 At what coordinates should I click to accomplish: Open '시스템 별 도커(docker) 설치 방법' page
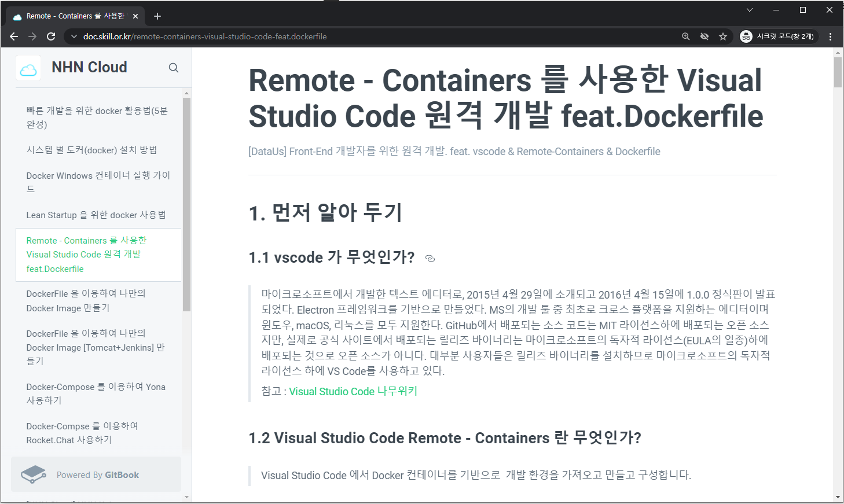[98, 150]
